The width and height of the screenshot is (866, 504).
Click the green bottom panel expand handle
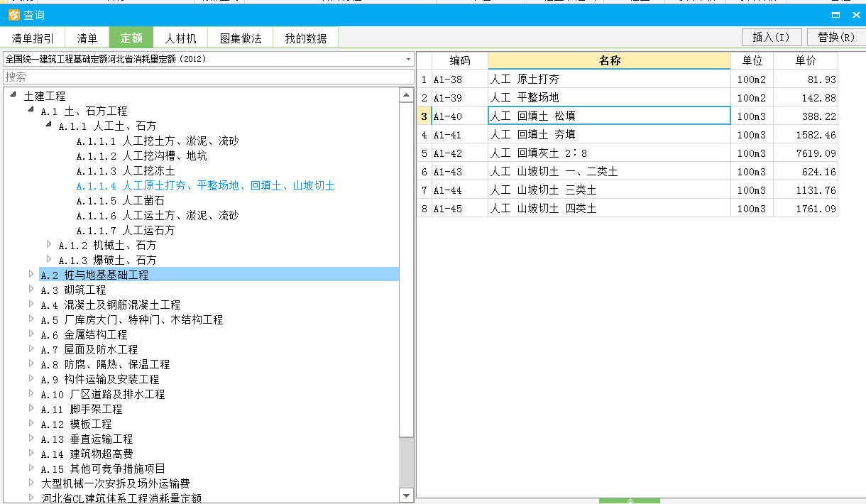coord(629,500)
